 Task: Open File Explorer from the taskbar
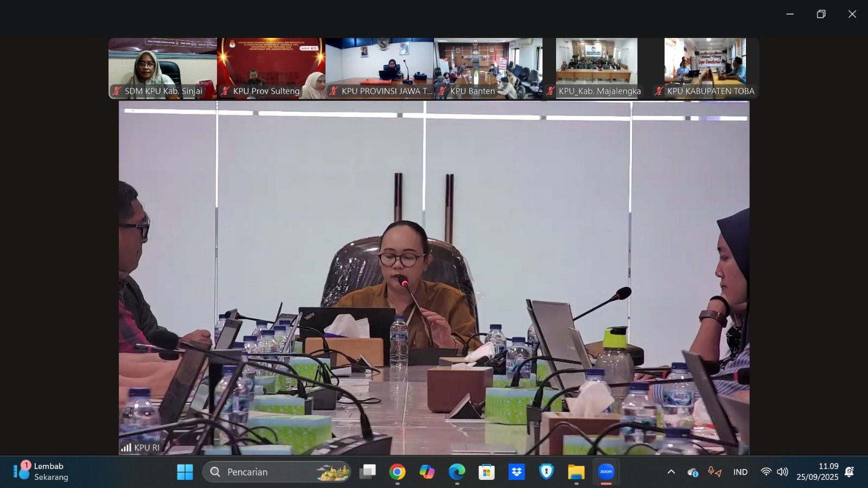(x=576, y=472)
